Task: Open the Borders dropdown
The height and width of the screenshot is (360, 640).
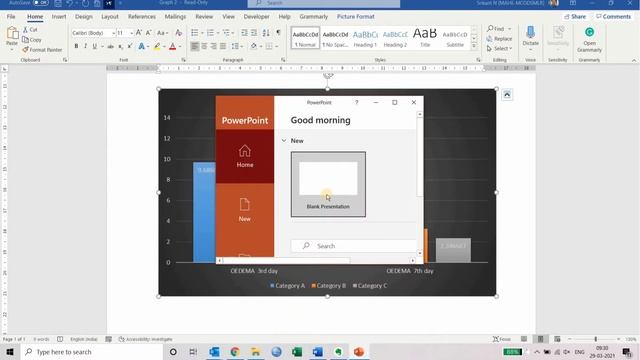Action: point(276,47)
